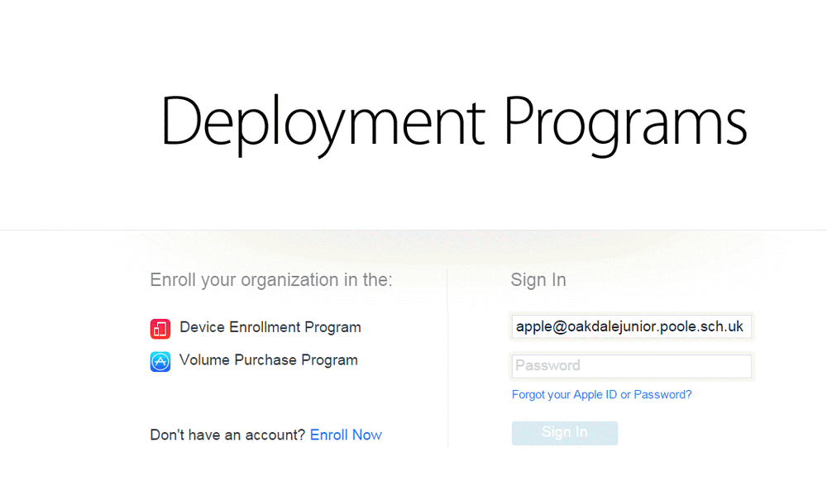
Task: Click the 'Don't have an account?' text
Action: point(228,435)
